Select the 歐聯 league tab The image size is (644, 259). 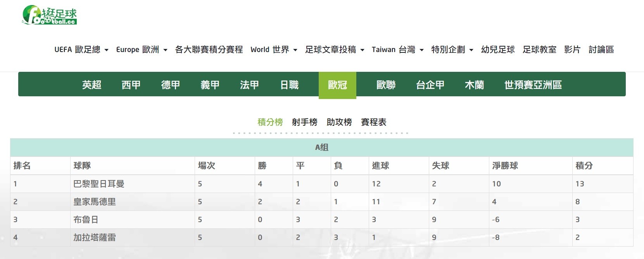[x=386, y=85]
